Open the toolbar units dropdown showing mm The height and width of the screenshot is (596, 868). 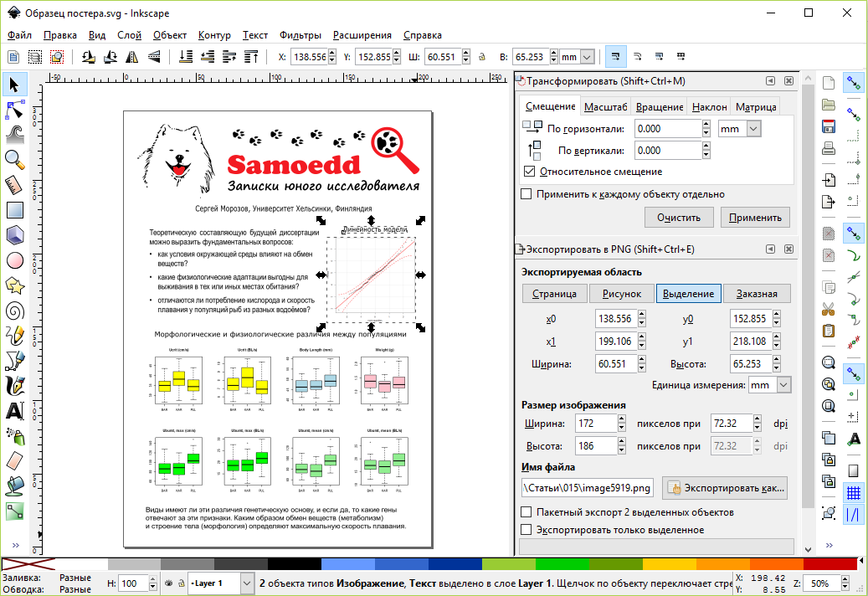587,57
